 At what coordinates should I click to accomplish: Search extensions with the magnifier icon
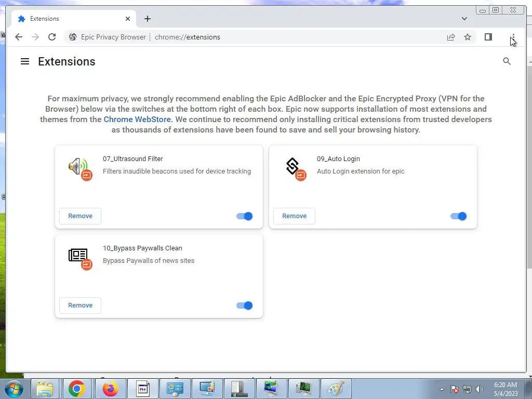(x=507, y=61)
